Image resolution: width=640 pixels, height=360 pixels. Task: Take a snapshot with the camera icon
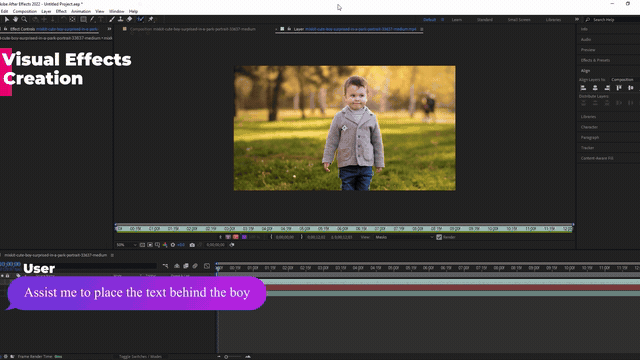click(192, 245)
